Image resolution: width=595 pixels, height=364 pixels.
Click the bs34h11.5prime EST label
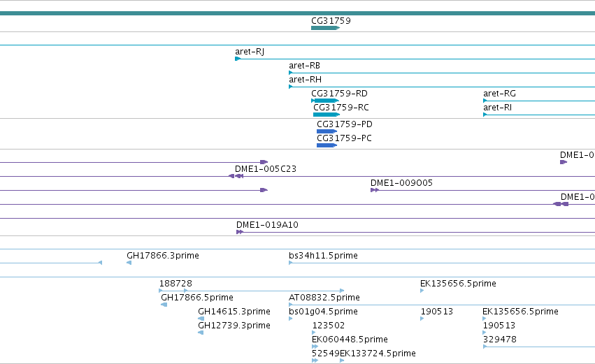(323, 255)
